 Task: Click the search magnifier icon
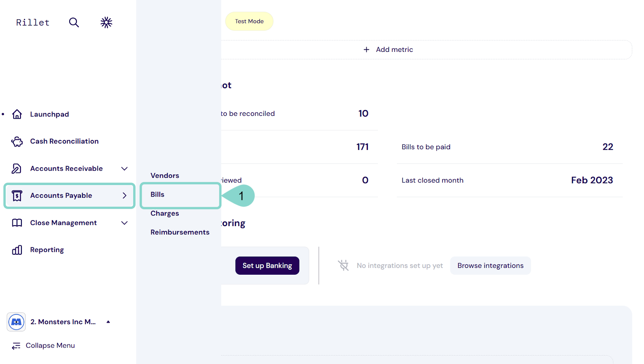(74, 23)
